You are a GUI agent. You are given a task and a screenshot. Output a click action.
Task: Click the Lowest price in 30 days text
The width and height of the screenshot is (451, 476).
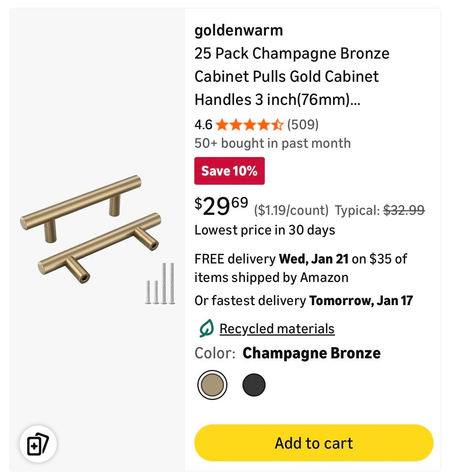264,230
